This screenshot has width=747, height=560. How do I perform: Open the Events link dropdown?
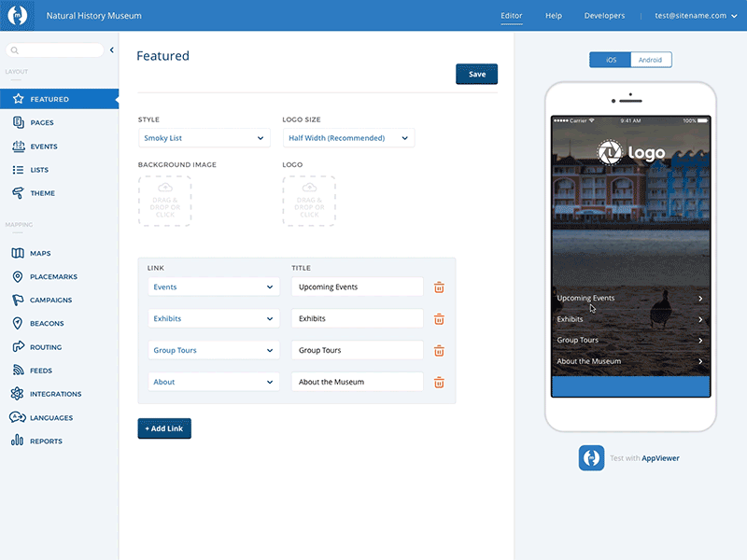(x=214, y=287)
